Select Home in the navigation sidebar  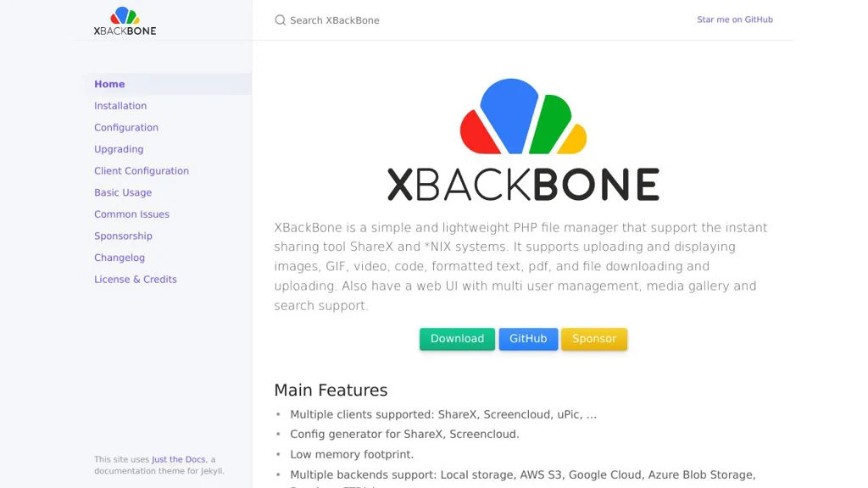(109, 84)
